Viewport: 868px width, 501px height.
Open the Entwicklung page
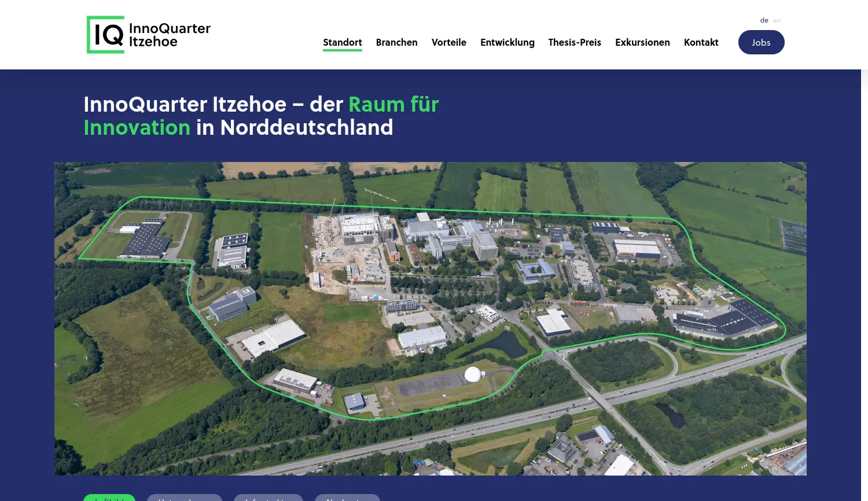507,42
